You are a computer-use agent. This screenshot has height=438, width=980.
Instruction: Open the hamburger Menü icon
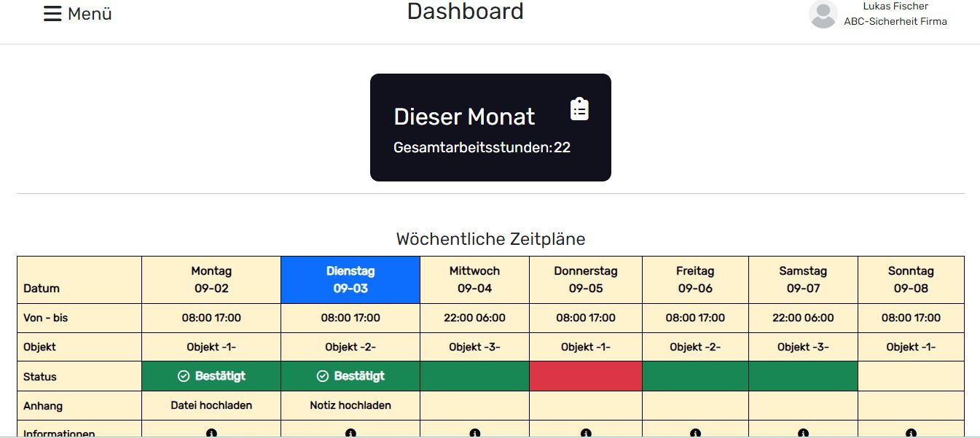click(52, 14)
